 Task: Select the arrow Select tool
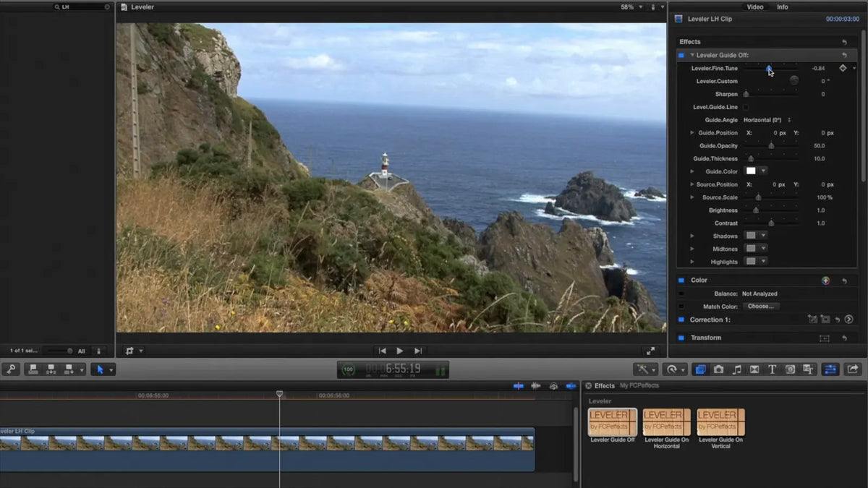pyautogui.click(x=101, y=369)
